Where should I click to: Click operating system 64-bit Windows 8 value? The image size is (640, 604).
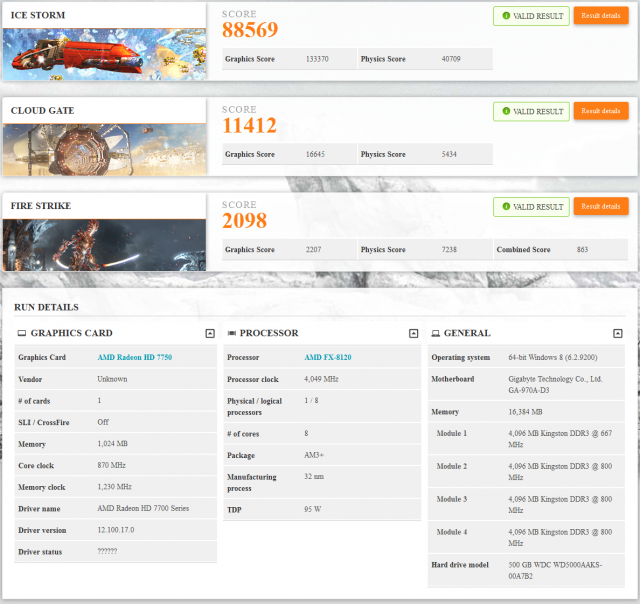[553, 357]
